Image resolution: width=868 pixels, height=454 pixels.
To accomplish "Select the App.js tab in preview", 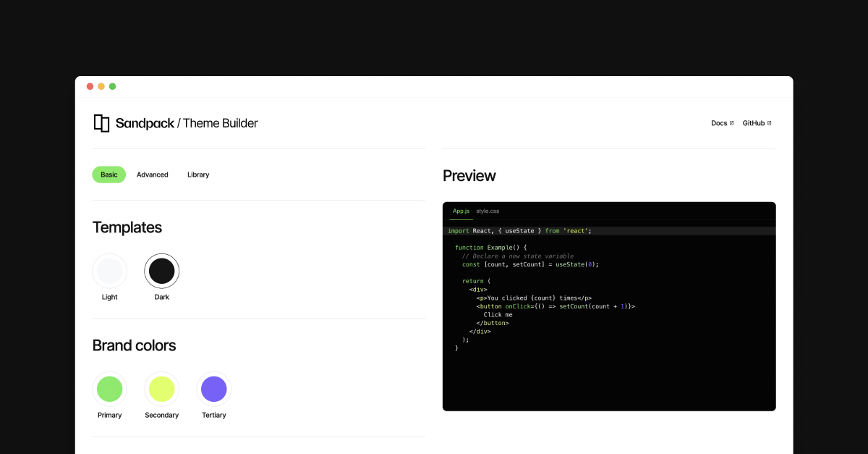I will click(460, 211).
